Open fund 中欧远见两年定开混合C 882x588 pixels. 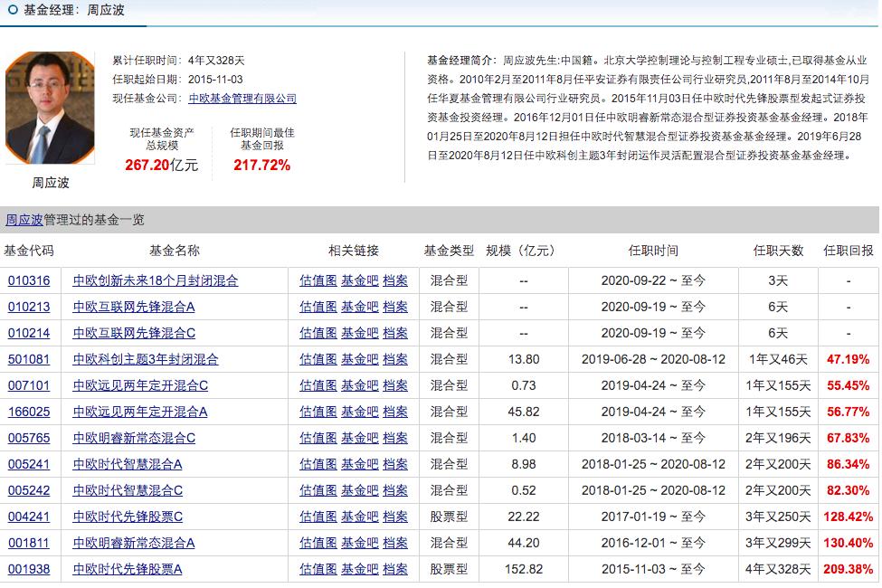click(x=140, y=385)
